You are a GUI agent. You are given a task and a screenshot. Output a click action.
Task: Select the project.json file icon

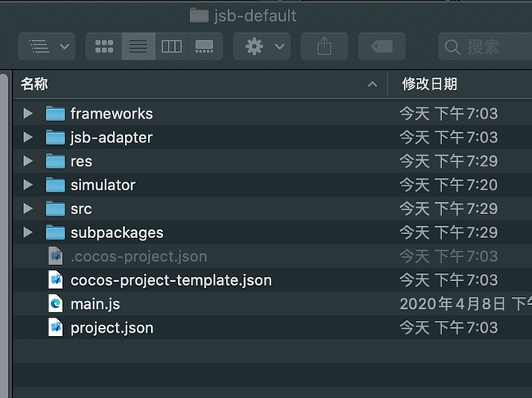point(56,327)
